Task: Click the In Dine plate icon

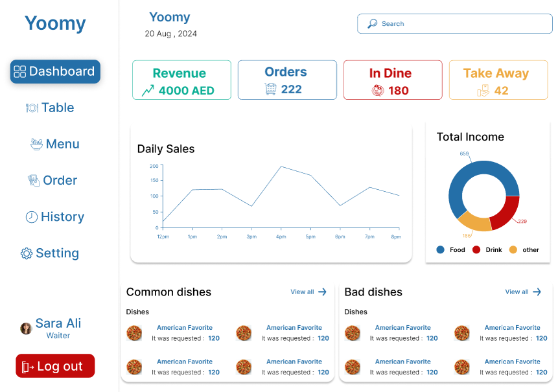Action: pyautogui.click(x=378, y=91)
